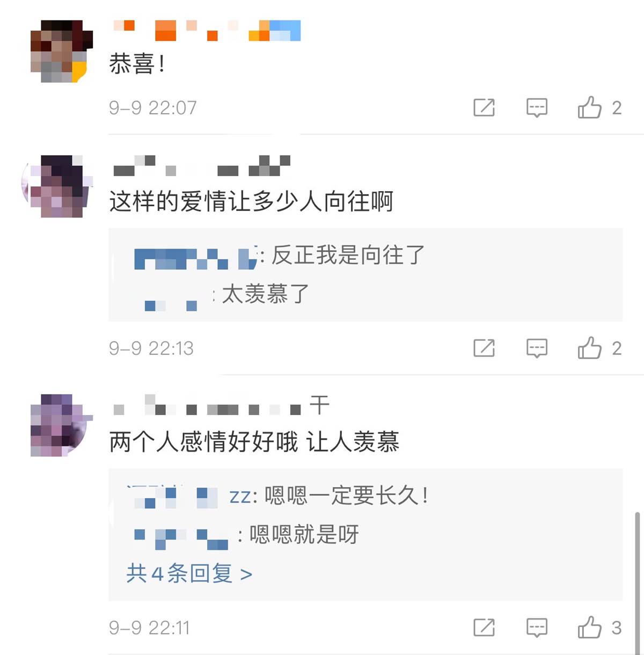
Task: Open reply 嗯嗯就是呀
Action: point(304,534)
